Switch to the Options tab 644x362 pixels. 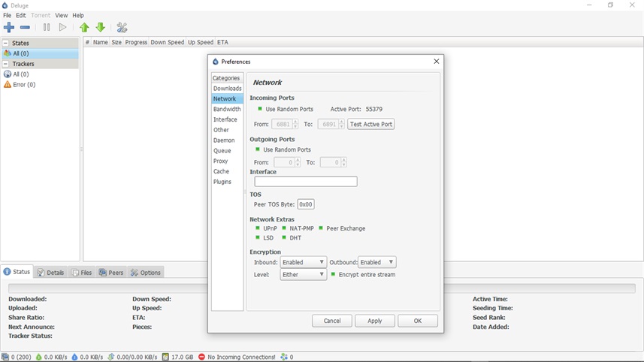pyautogui.click(x=145, y=272)
